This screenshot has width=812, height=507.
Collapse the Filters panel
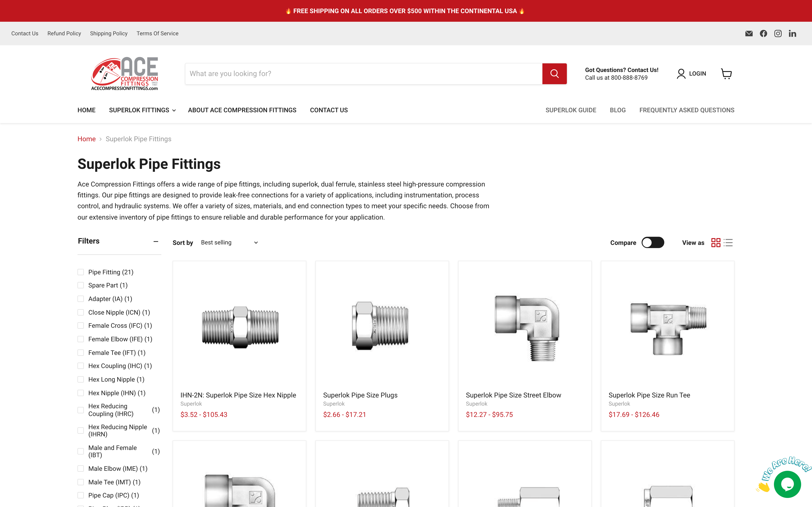pyautogui.click(x=156, y=242)
